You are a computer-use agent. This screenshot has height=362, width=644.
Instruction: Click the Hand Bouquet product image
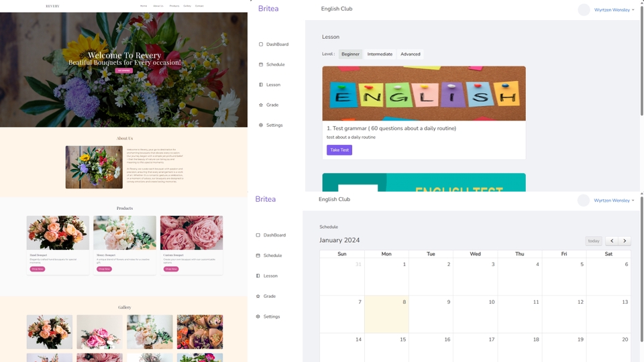[x=58, y=233]
